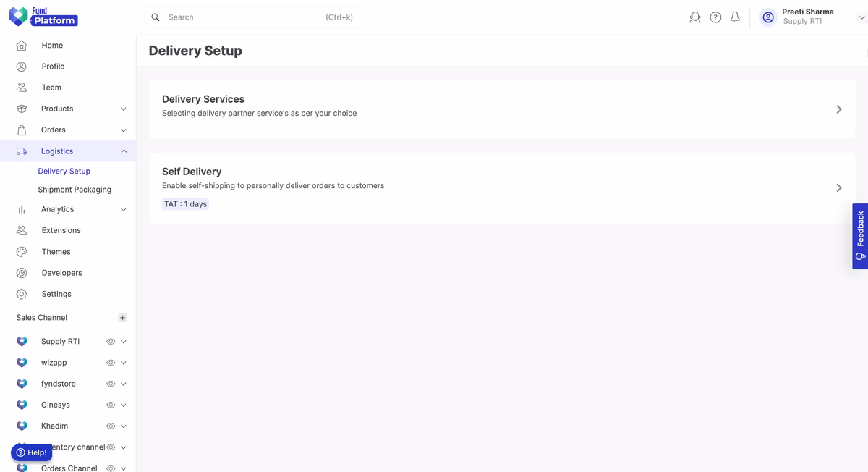Open the Settings menu item label

[56, 295]
